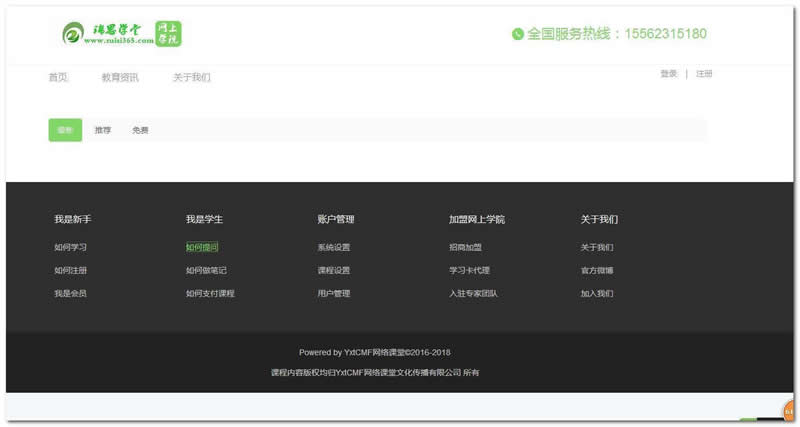Click the highlighted 如何提问 link
800x427 pixels.
pos(202,247)
